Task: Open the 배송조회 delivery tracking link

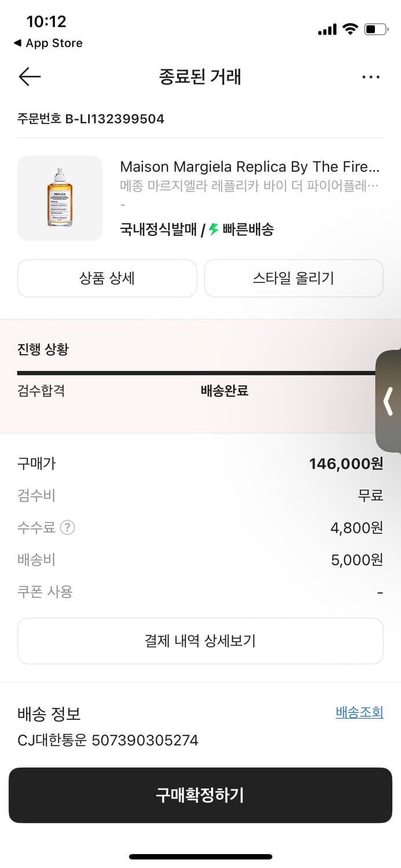Action: [359, 712]
